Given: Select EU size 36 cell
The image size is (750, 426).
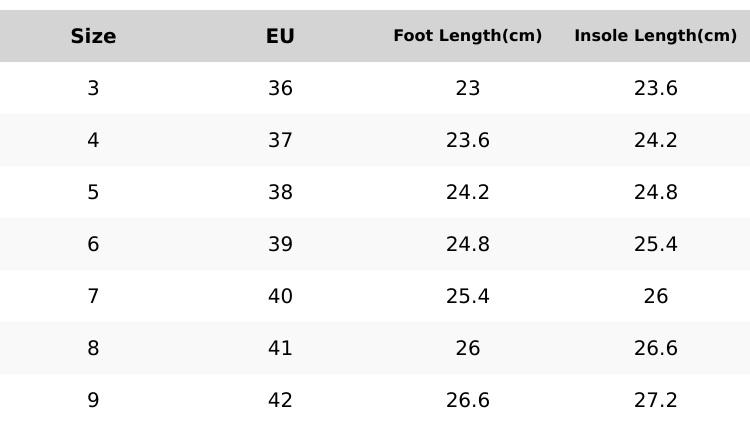Looking at the screenshot, I should pyautogui.click(x=280, y=89).
